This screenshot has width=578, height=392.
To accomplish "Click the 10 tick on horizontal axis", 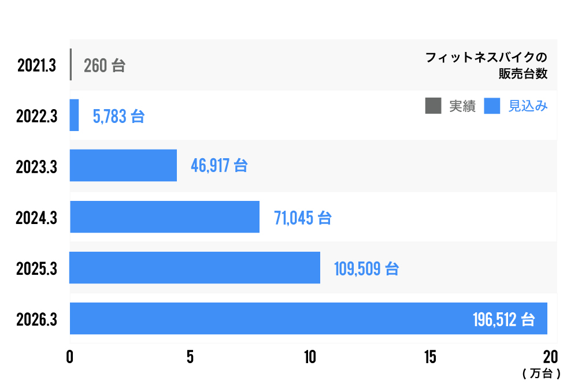I will pyautogui.click(x=310, y=357).
